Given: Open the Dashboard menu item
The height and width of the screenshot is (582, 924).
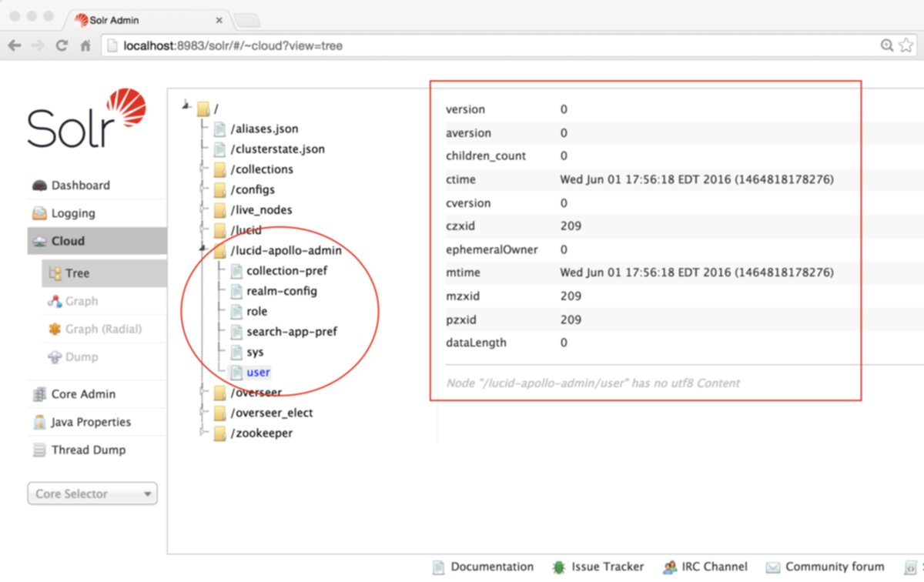Looking at the screenshot, I should (97, 186).
